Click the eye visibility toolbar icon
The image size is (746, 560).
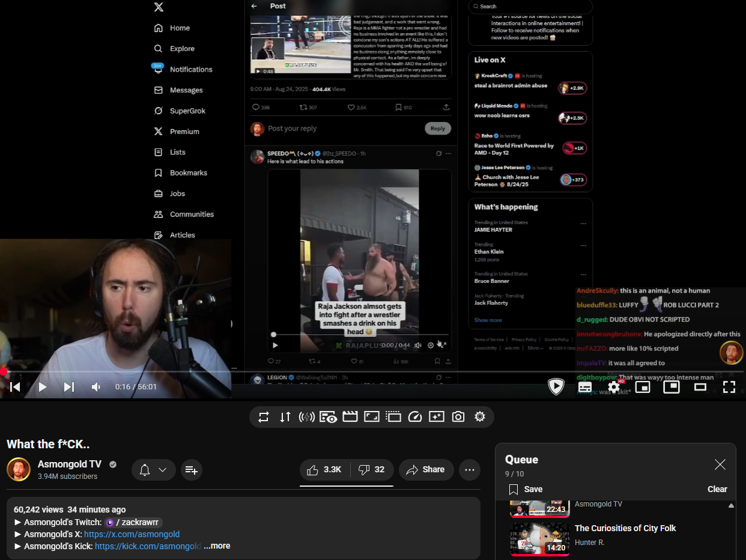[x=329, y=417]
